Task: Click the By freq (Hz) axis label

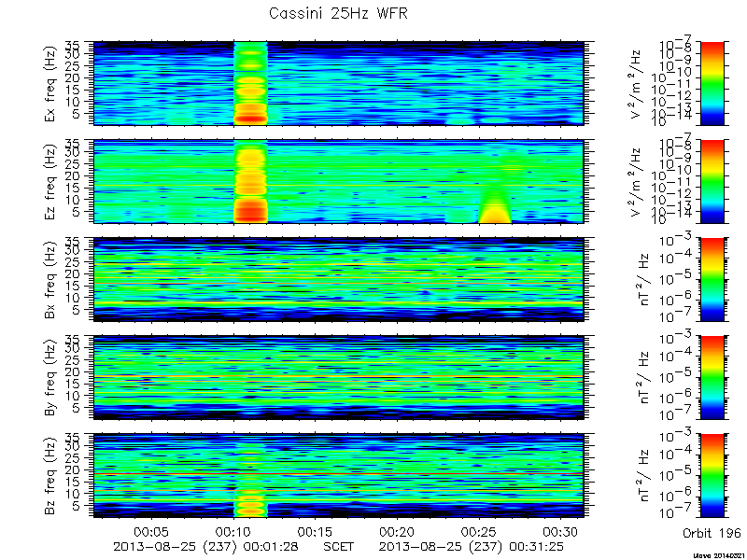Action: pos(49,378)
